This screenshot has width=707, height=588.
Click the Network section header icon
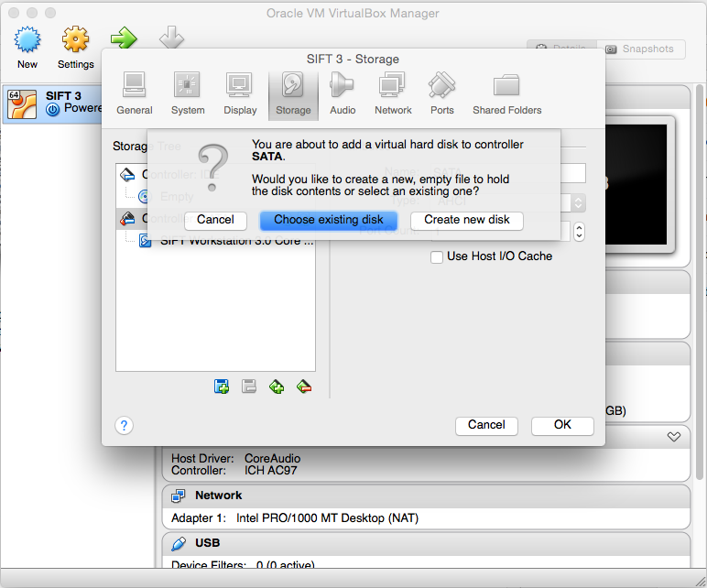(x=178, y=495)
